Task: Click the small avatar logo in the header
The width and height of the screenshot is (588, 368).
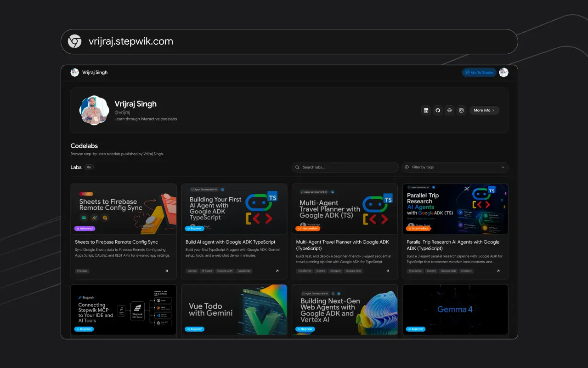Action: [75, 72]
